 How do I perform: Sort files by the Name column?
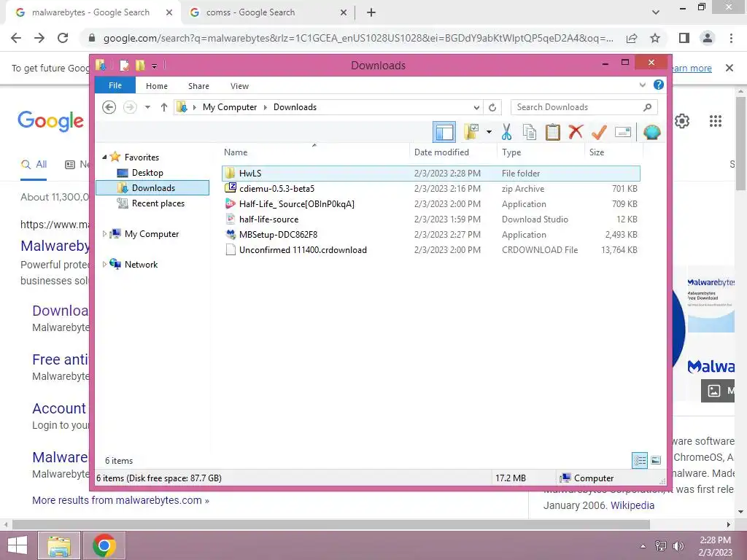[x=314, y=152]
